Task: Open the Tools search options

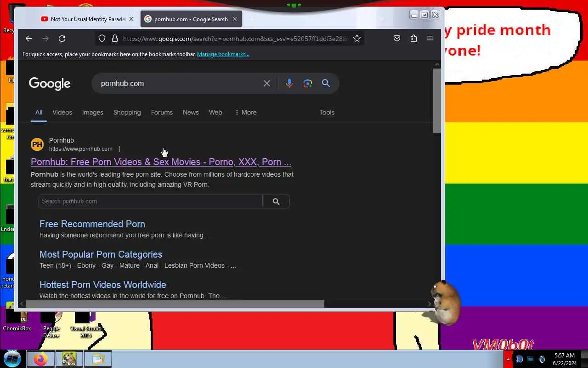Action: coord(327,112)
